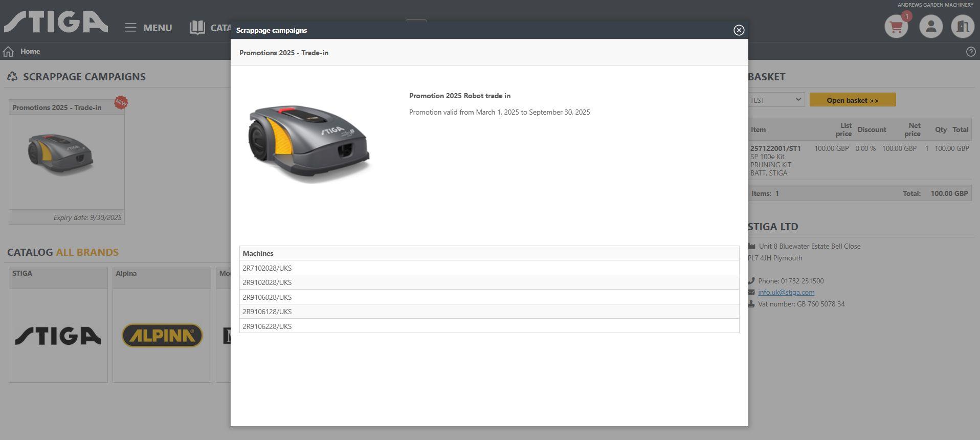Select machine 2R7102028/UKS row
The width and height of the screenshot is (980, 440).
489,268
